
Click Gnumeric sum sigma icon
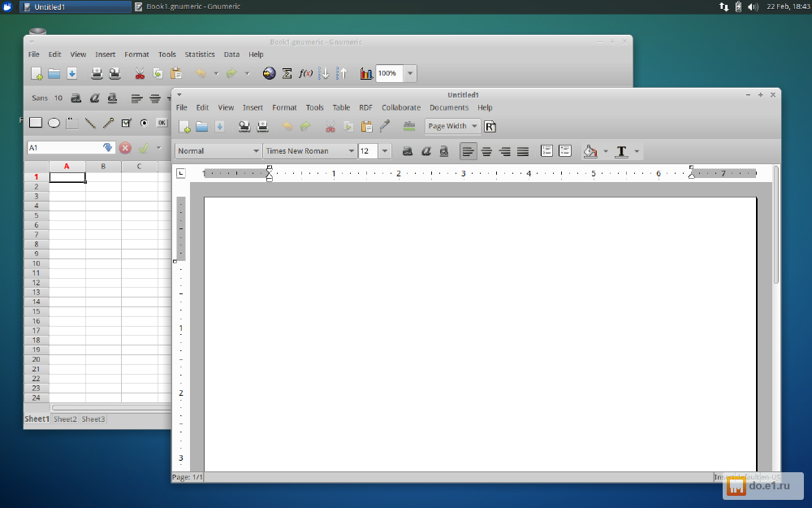tap(287, 73)
